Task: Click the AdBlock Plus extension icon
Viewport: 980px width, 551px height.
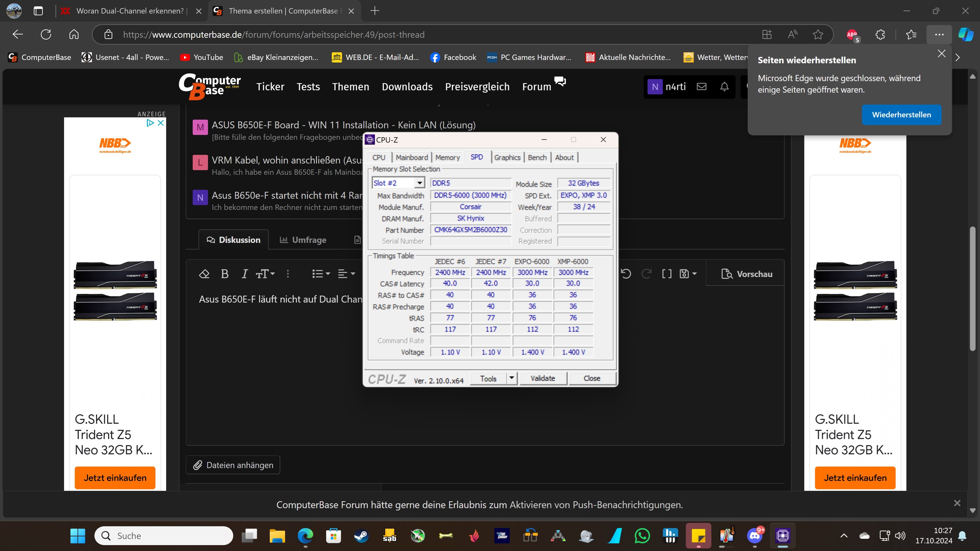Action: (x=852, y=35)
